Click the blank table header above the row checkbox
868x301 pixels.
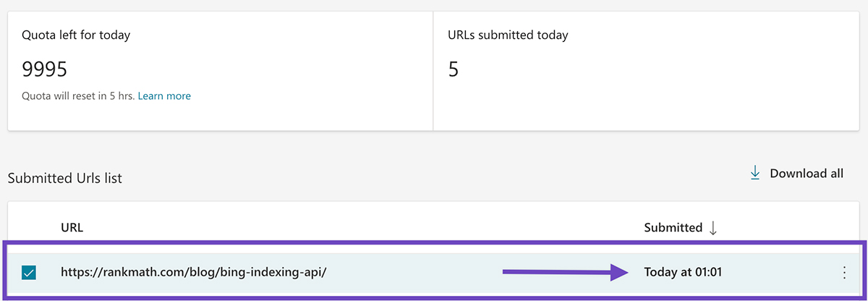tap(29, 227)
